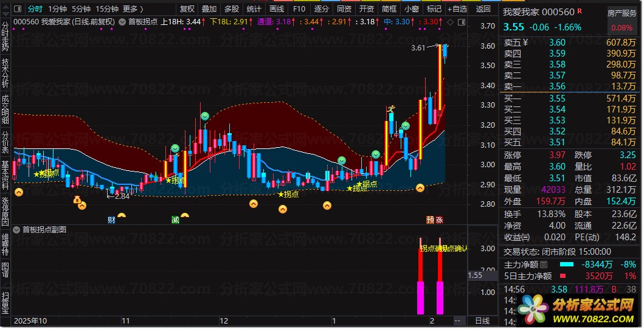Expand the 更多 period list
The width and height of the screenshot is (644, 329).
[x=133, y=9]
